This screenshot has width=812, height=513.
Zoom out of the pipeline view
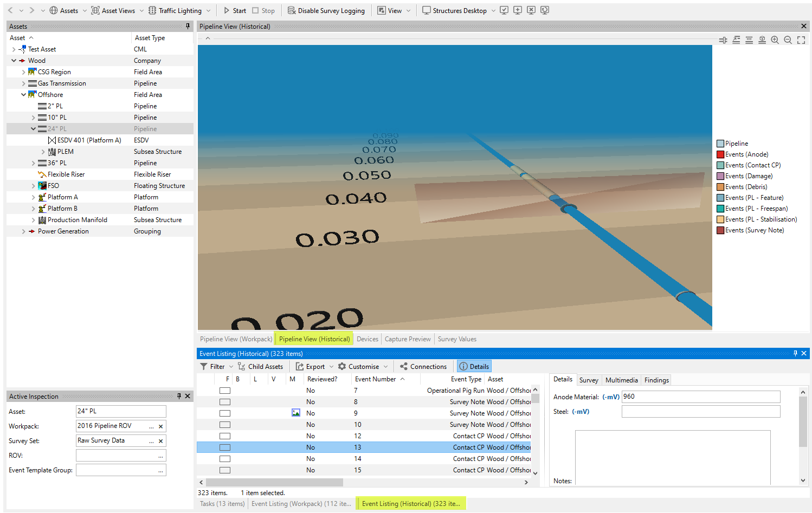(788, 40)
